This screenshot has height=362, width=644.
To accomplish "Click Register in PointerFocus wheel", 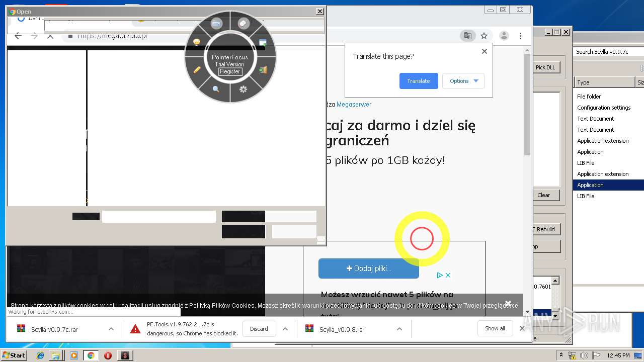I will click(230, 71).
